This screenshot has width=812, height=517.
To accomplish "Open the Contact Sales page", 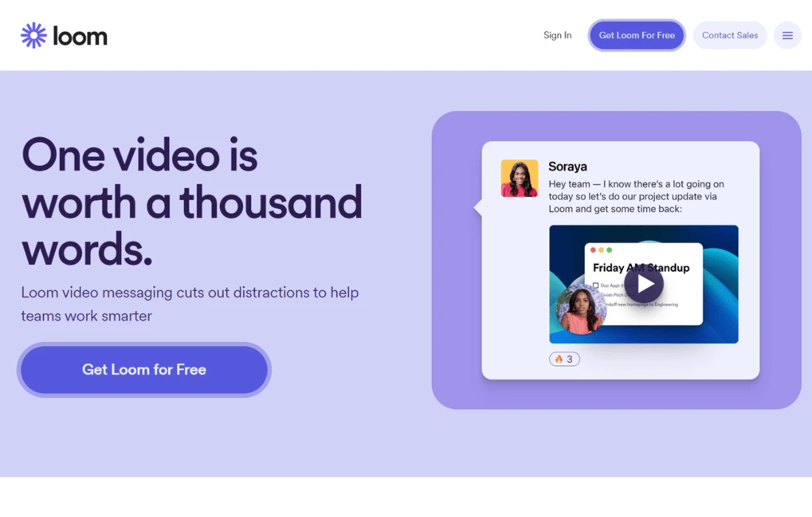I will pyautogui.click(x=729, y=35).
